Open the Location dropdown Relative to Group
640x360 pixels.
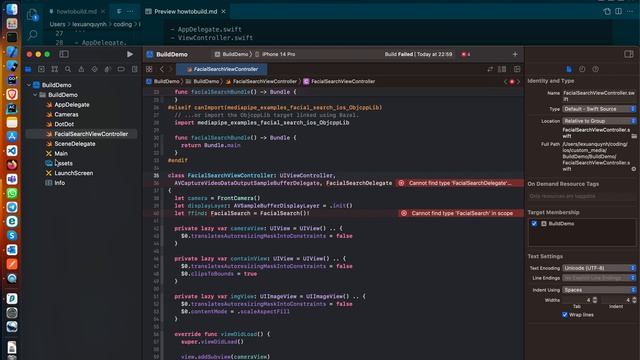(599, 121)
